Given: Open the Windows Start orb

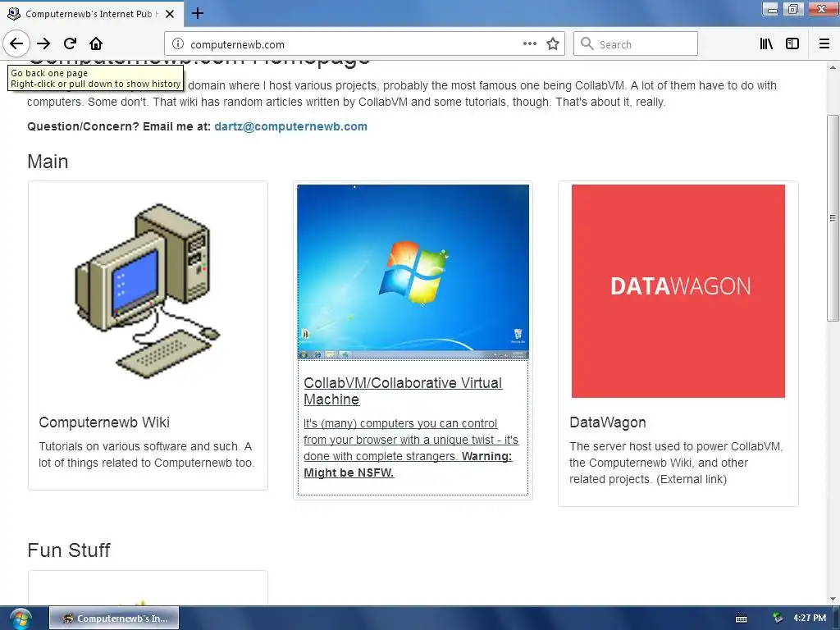Looking at the screenshot, I should coord(20,619).
